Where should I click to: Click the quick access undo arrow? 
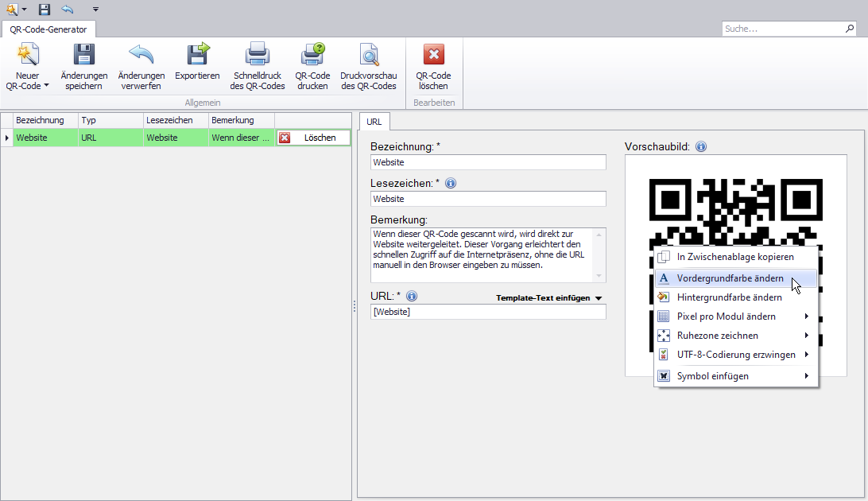(x=68, y=10)
